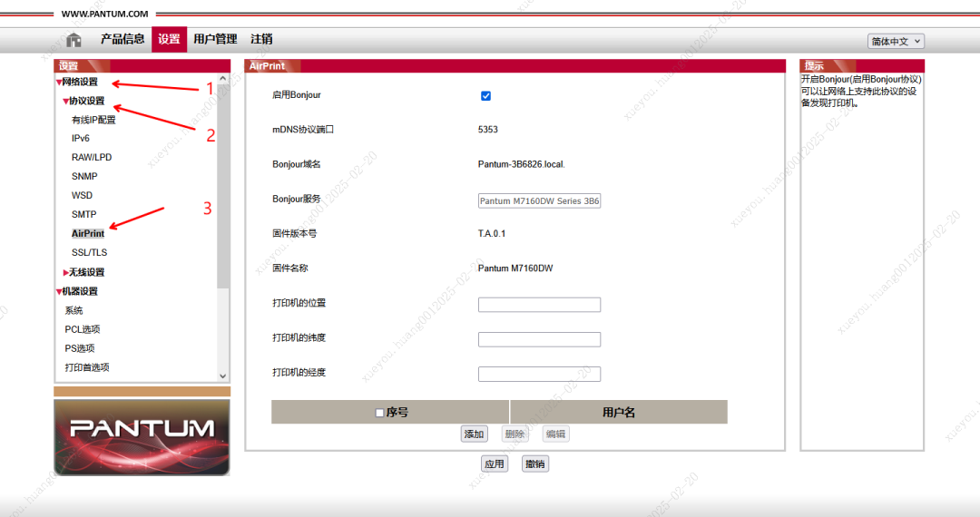Click the 打印机的纬度 input field
Image resolution: width=980 pixels, height=517 pixels.
click(x=539, y=339)
